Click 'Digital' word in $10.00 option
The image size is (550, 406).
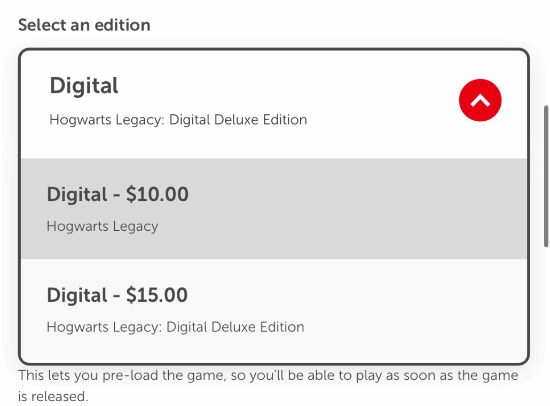coord(77,195)
